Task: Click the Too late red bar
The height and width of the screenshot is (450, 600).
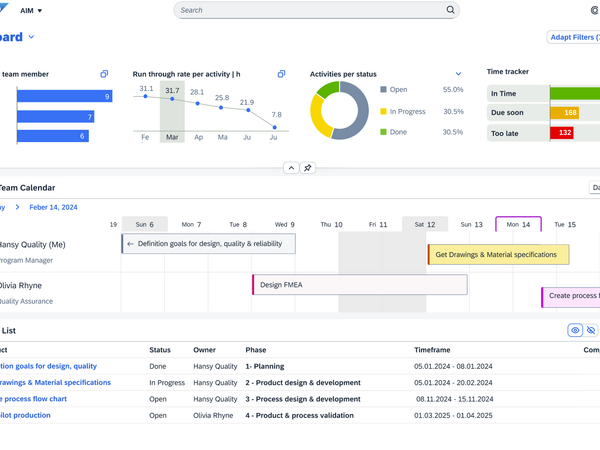Action: point(562,133)
